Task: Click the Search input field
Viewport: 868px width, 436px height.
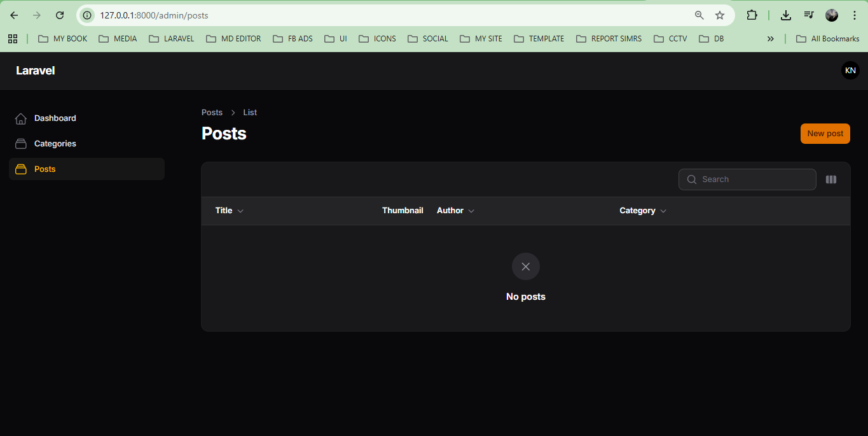Action: pyautogui.click(x=754, y=179)
